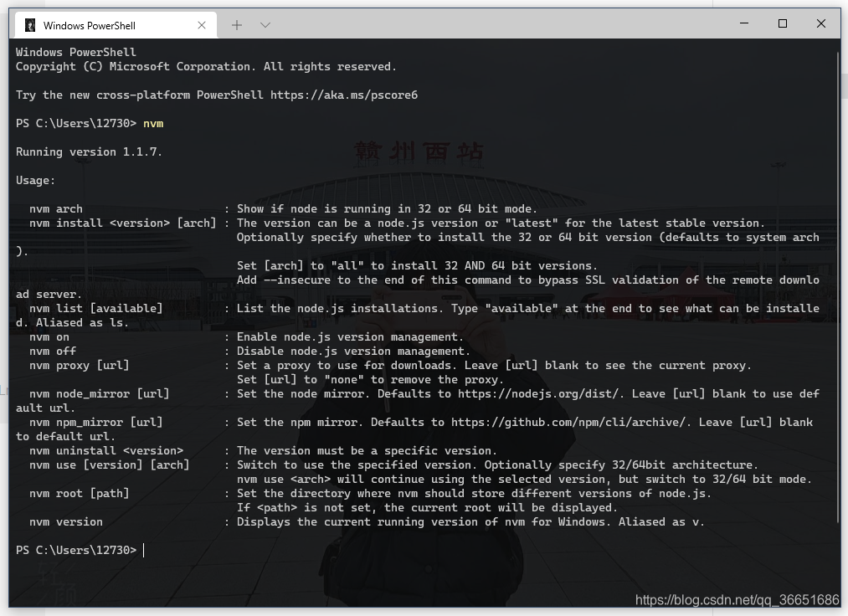Image resolution: width=848 pixels, height=616 pixels.
Task: Click 'If <path> is not set' line
Action: click(x=427, y=508)
